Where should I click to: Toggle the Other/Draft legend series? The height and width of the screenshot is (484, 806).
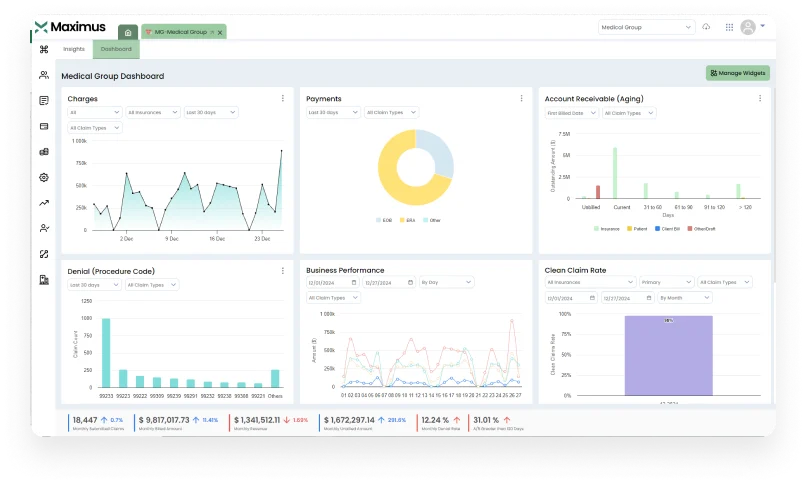tap(702, 228)
